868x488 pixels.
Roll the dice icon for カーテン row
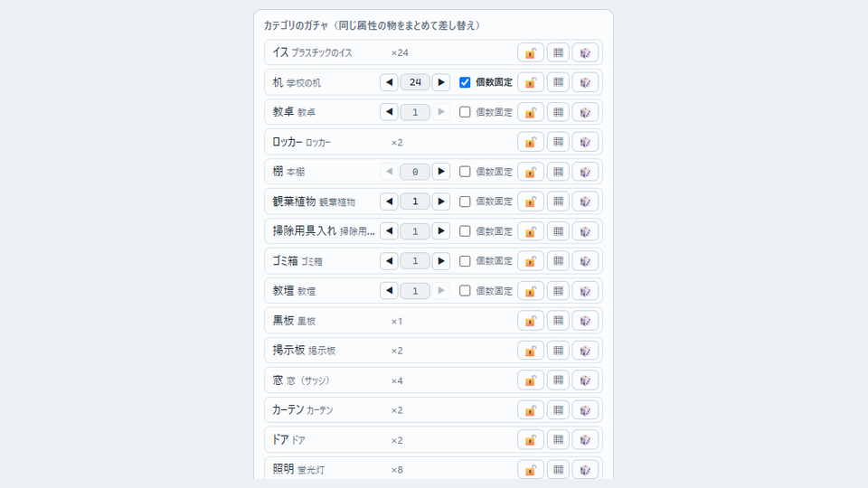(x=585, y=410)
